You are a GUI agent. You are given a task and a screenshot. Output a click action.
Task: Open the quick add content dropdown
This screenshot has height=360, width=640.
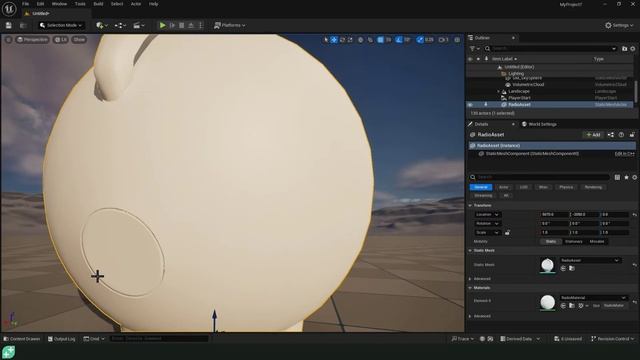102,25
